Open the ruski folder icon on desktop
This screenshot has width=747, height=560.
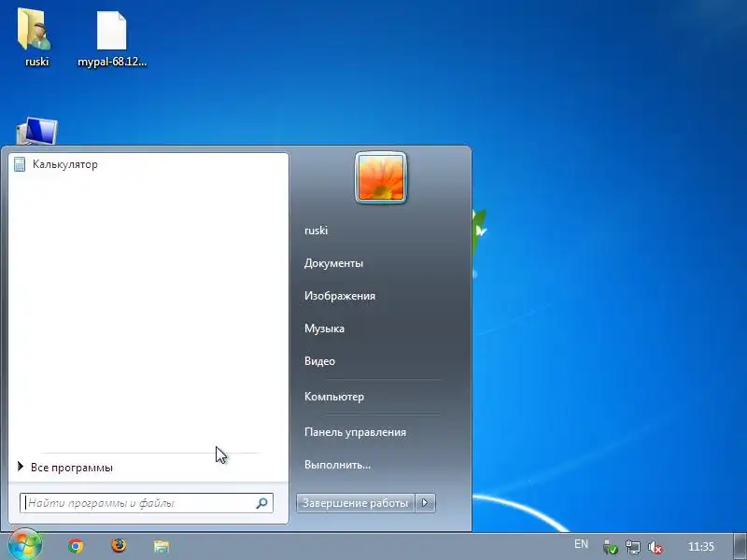tap(35, 30)
